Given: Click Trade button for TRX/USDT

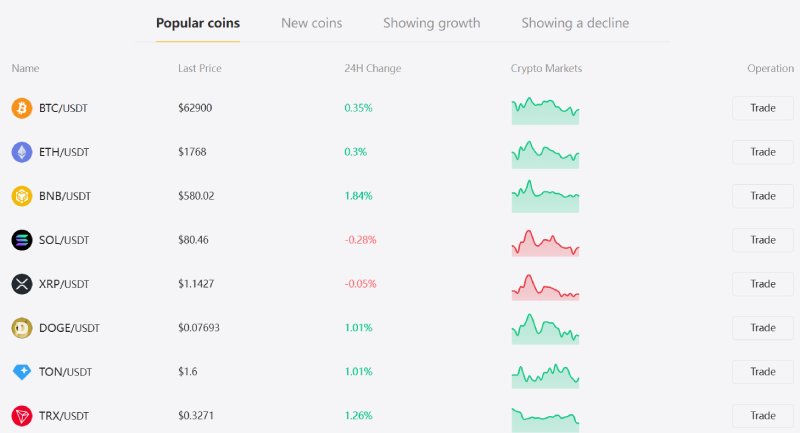Looking at the screenshot, I should coord(763,416).
